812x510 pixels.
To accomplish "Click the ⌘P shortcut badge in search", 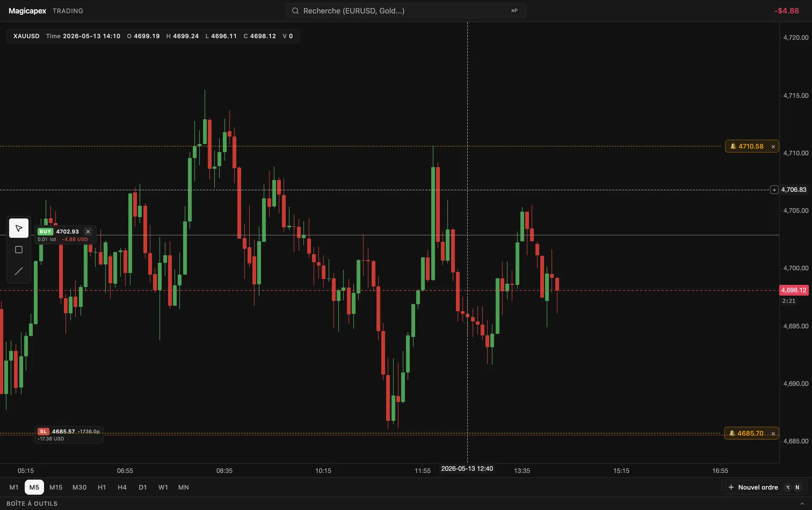I will click(x=514, y=11).
